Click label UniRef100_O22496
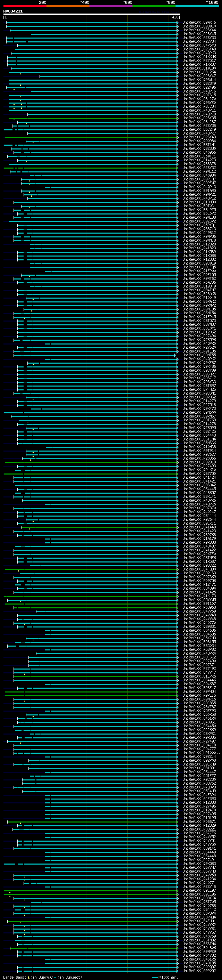 (x=199, y=88)
